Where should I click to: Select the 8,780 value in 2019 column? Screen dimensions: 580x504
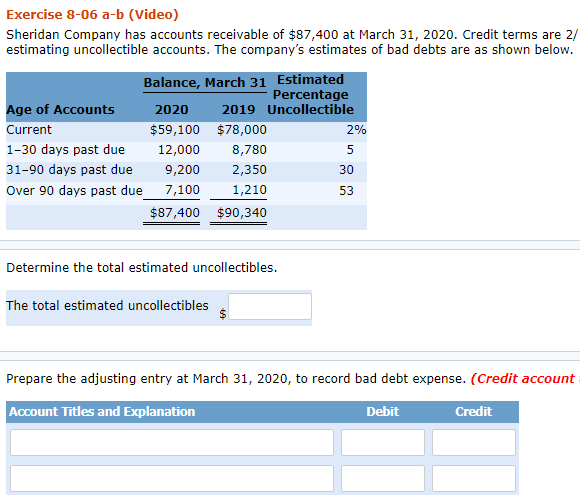[x=249, y=150]
